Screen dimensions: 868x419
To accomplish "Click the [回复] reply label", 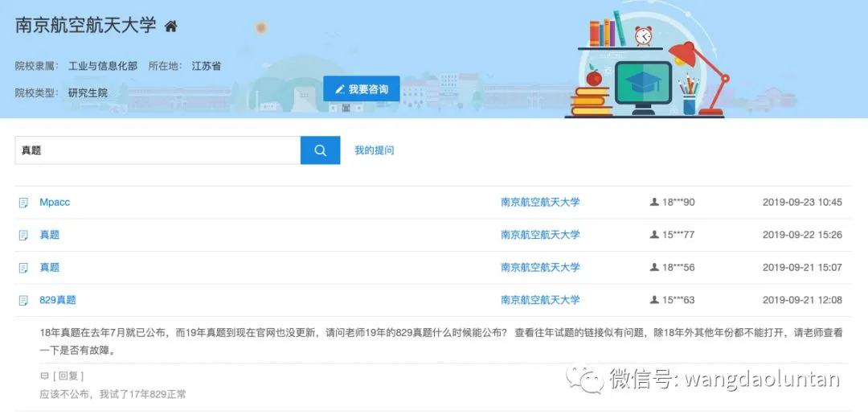I will pyautogui.click(x=68, y=376).
